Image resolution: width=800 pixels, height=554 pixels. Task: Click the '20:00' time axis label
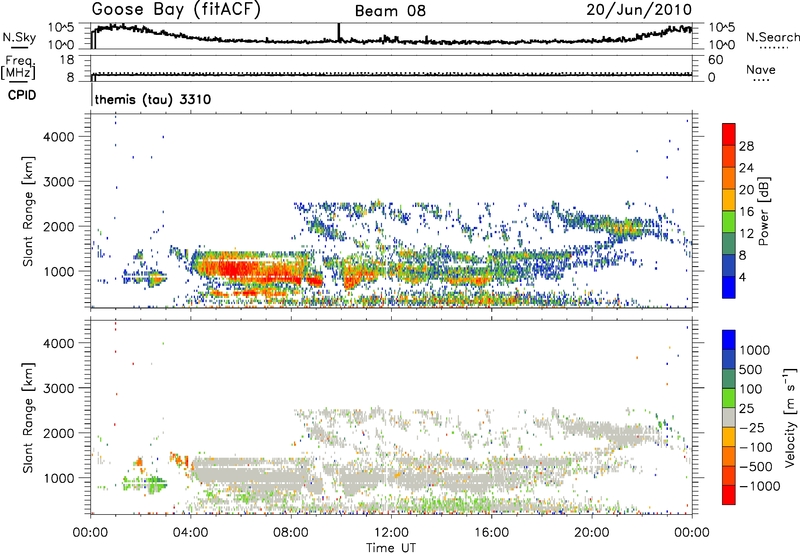pos(592,533)
